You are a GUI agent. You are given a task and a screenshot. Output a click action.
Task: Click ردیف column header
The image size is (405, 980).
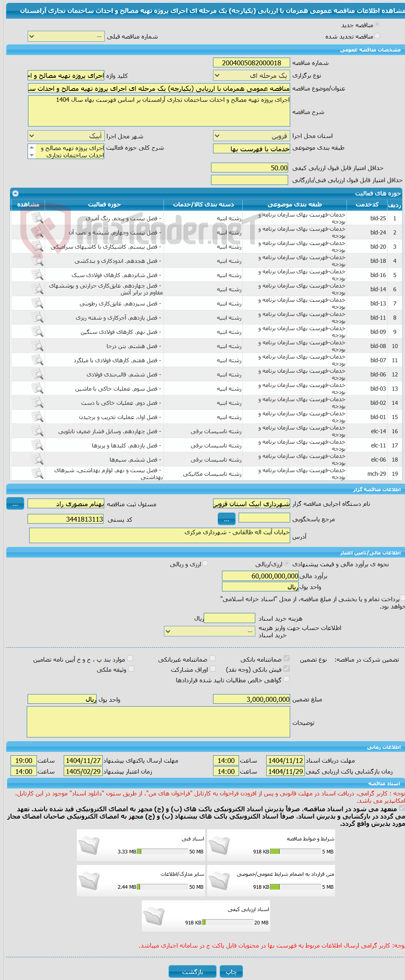pyautogui.click(x=394, y=204)
